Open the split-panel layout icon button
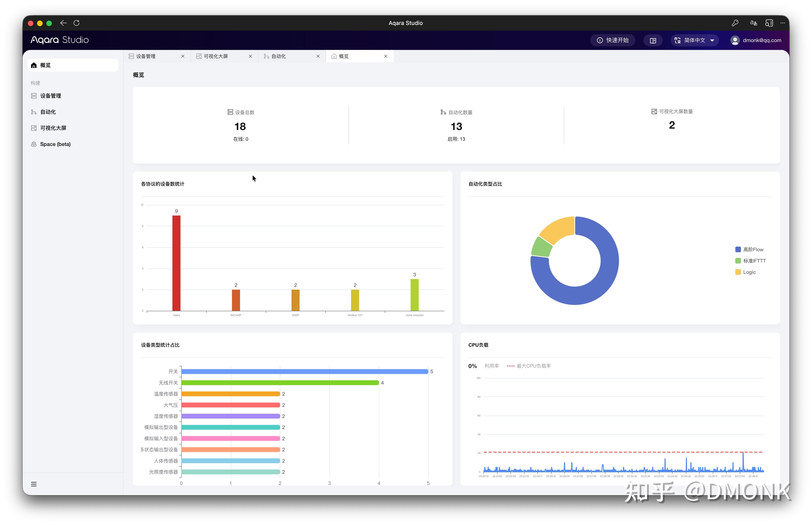This screenshot has height=525, width=812. click(653, 40)
